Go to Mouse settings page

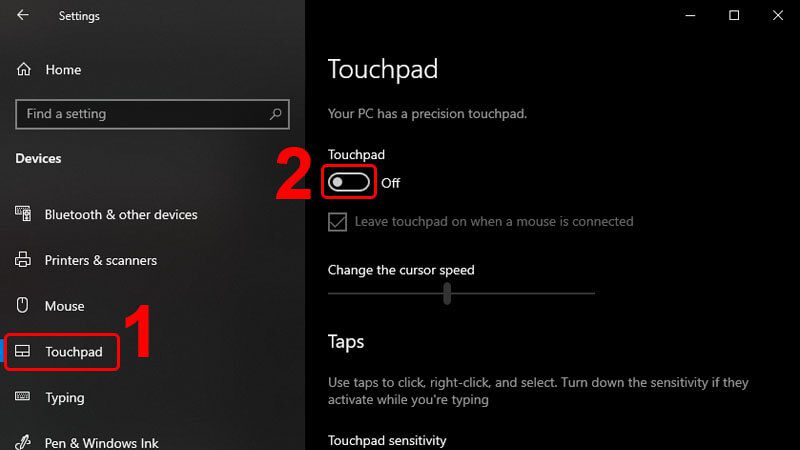64,306
